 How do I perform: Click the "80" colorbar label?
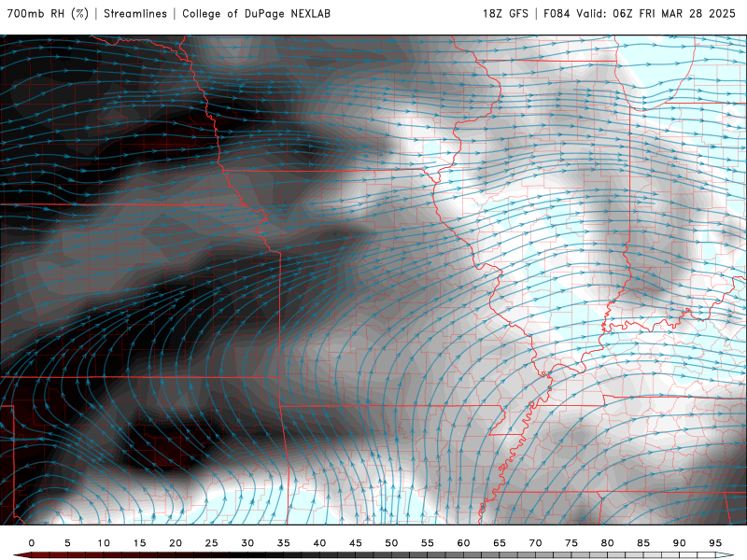608,543
